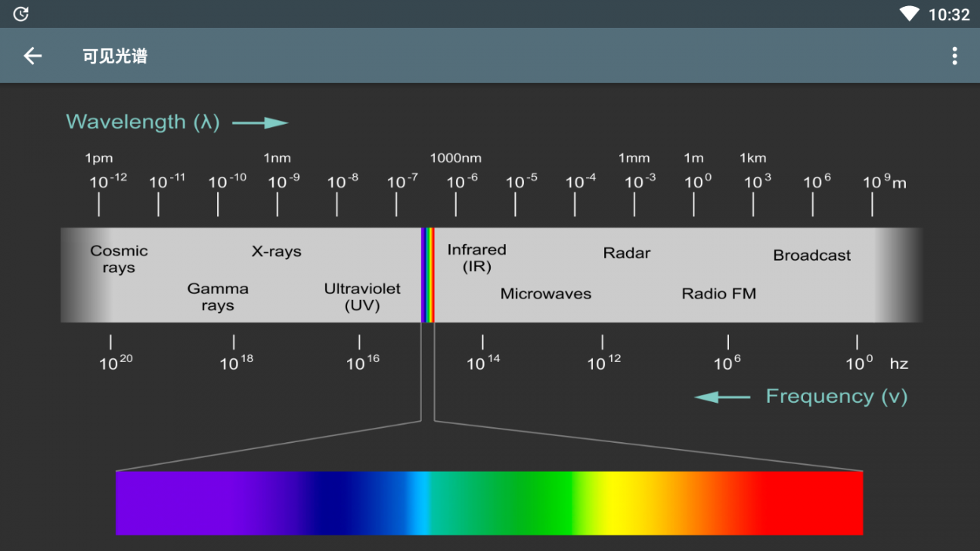
Task: Tap the Broadcast label
Action: click(811, 255)
